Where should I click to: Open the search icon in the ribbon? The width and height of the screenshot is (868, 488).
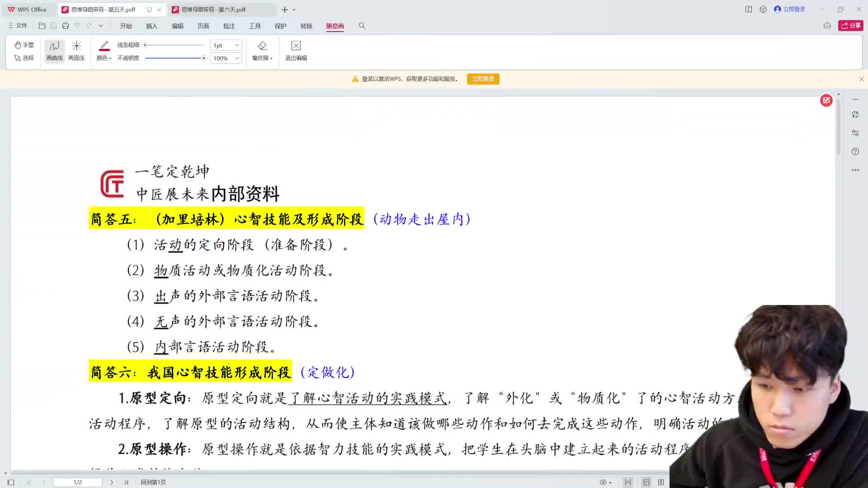coord(362,26)
